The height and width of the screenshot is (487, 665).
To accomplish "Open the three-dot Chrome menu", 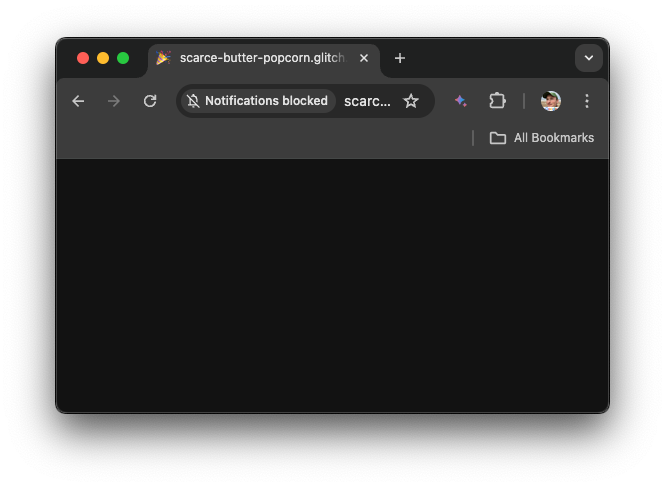I will point(587,101).
